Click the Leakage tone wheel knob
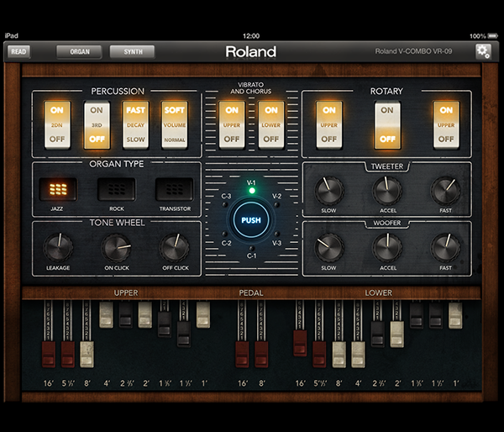This screenshot has height=432, width=504. [x=58, y=247]
